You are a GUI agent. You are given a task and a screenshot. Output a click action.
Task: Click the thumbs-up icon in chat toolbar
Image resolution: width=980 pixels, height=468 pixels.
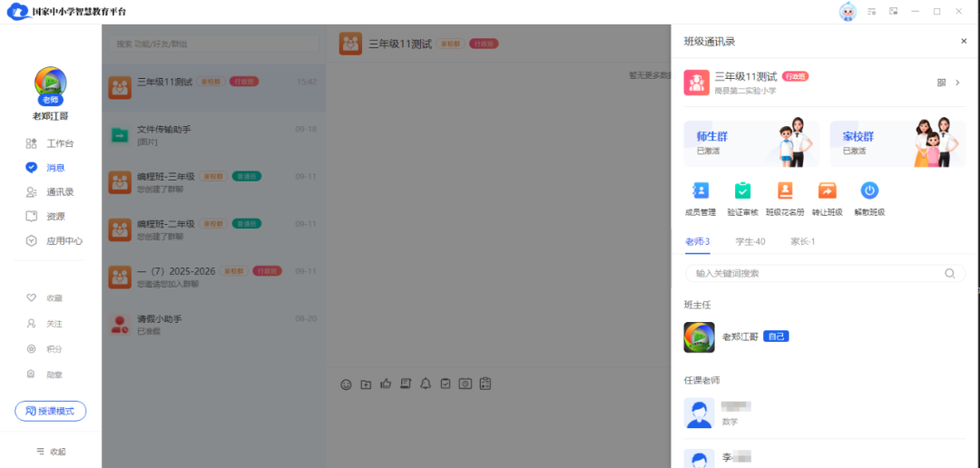tap(386, 384)
